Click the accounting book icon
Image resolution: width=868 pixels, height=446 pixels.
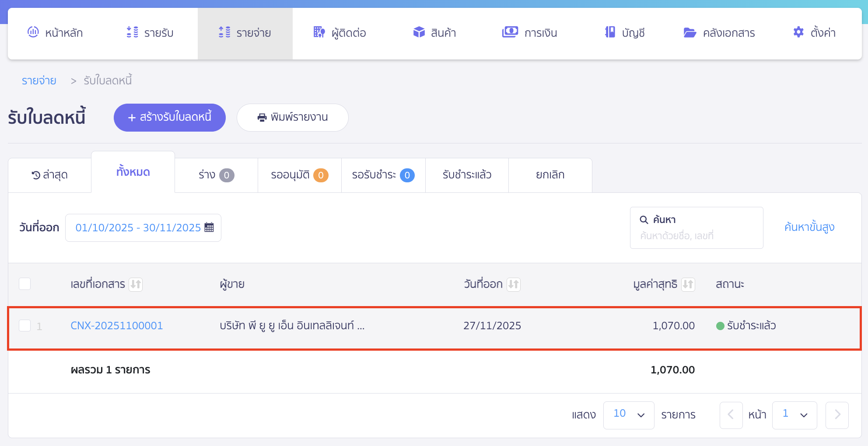tap(609, 32)
